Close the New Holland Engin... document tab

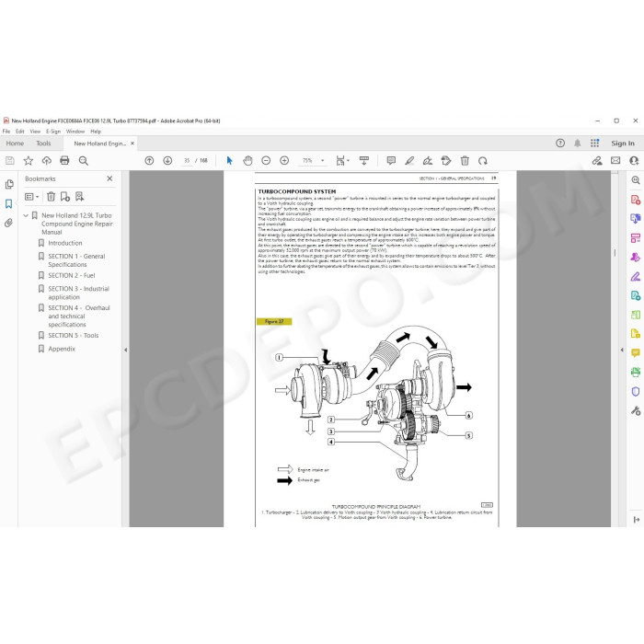(x=132, y=144)
